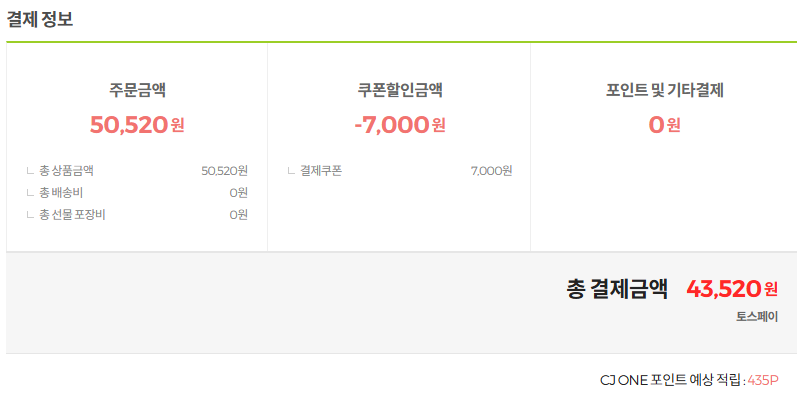
Task: Select the 쿠폰할인금액 column title
Action: point(400,90)
